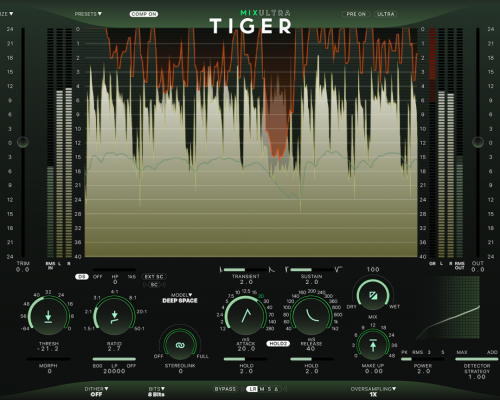Click the waveform gain-reduction display
The image size is (500, 400).
click(x=251, y=142)
